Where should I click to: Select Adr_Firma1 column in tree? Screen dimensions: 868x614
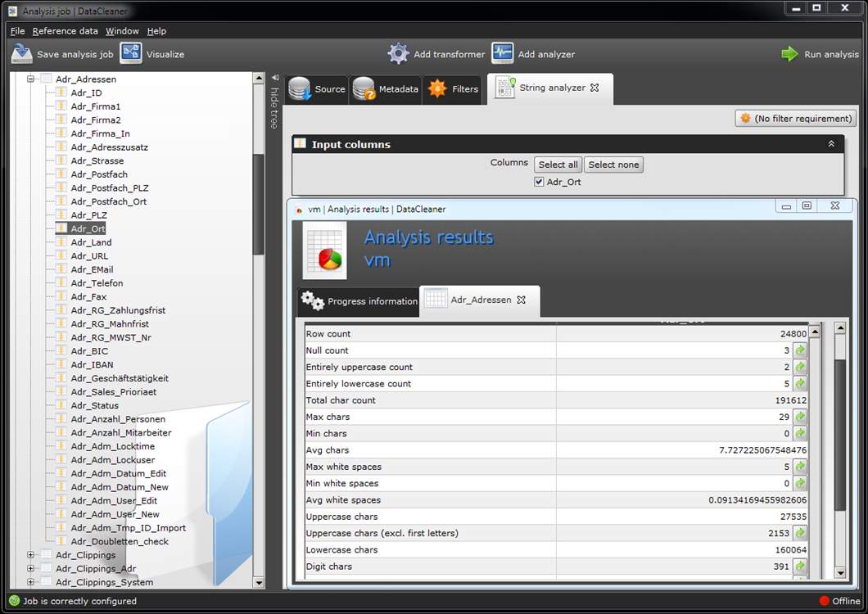tap(95, 106)
